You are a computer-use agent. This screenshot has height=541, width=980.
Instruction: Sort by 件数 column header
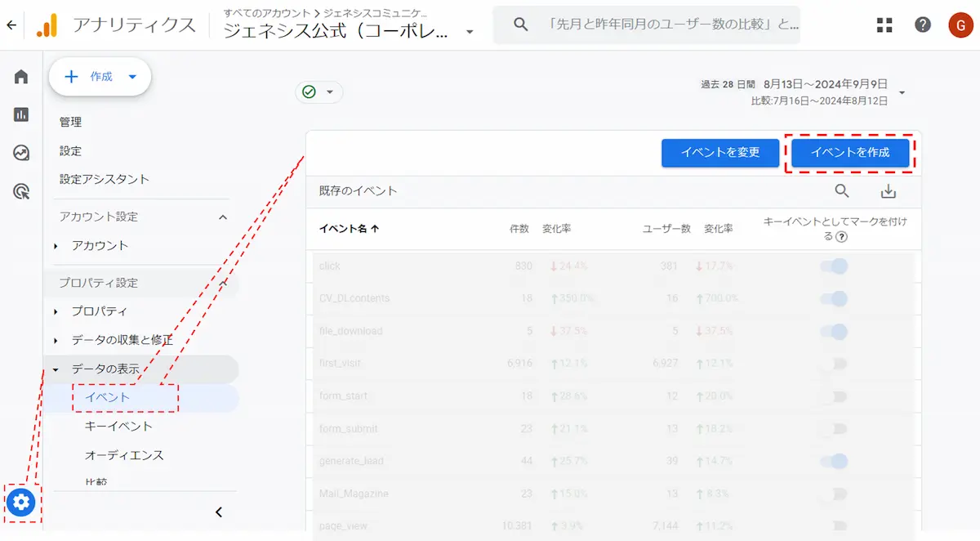tap(519, 229)
